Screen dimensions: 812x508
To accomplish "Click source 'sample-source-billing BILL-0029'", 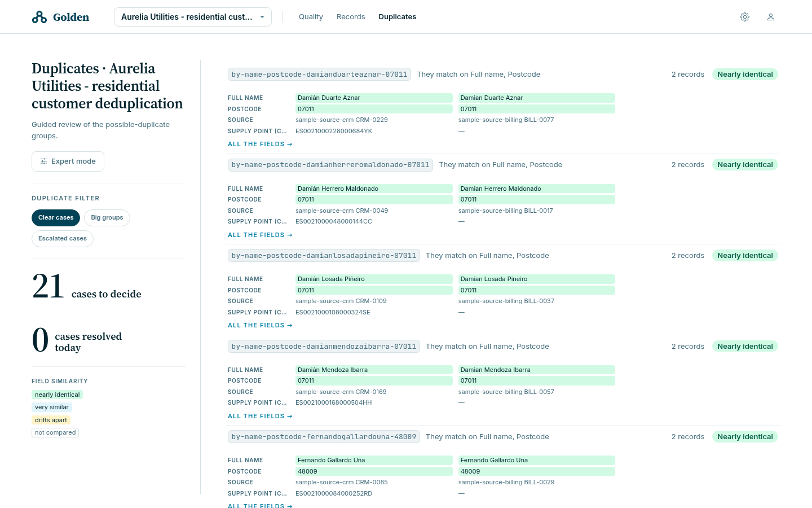I will tap(506, 483).
